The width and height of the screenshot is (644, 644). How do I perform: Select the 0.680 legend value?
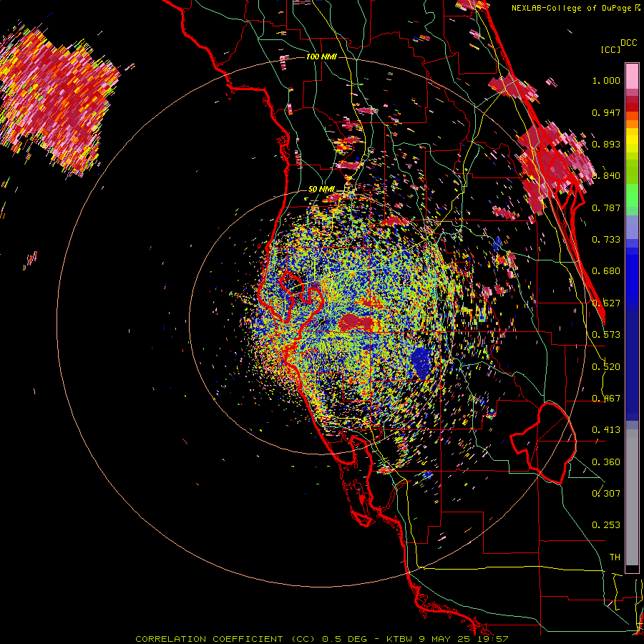[606, 271]
